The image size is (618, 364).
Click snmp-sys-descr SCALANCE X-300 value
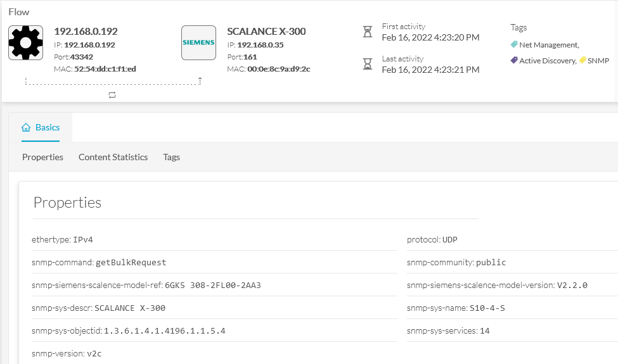tap(130, 308)
